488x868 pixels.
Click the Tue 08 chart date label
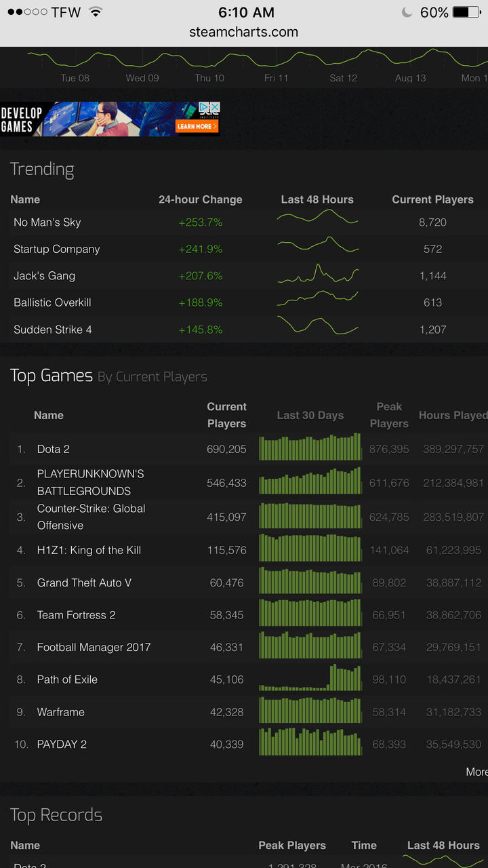[x=75, y=78]
